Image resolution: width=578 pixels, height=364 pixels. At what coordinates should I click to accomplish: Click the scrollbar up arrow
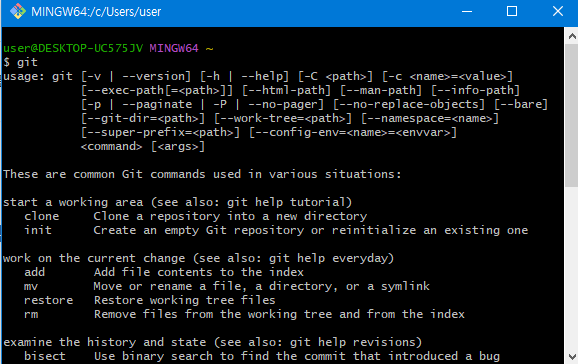(x=572, y=36)
